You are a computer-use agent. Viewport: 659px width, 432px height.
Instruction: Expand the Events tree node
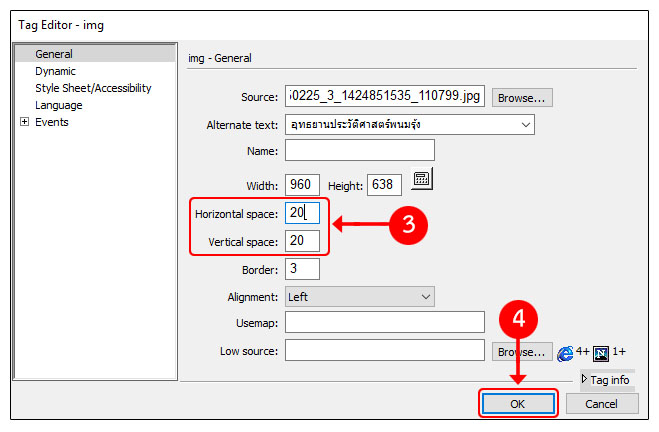click(x=24, y=122)
